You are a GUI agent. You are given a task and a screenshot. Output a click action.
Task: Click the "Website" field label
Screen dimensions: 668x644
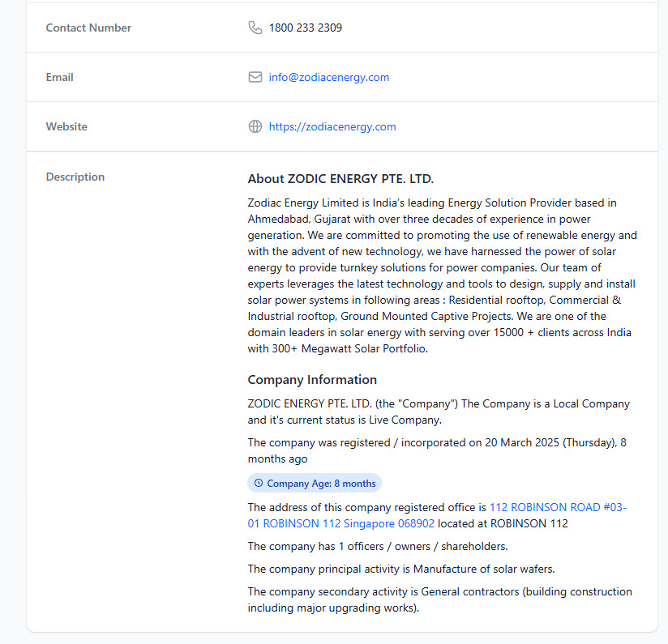66,126
